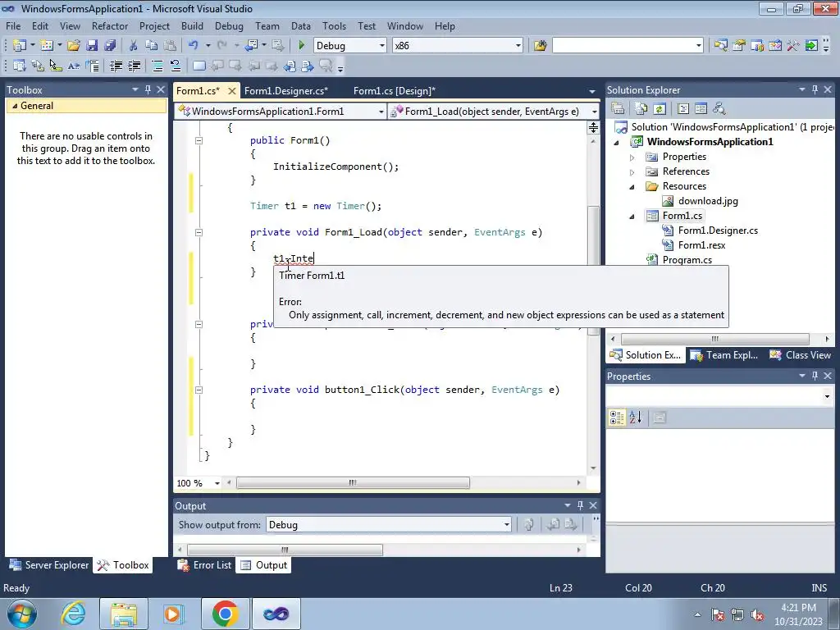The height and width of the screenshot is (630, 840).
Task: Expand the References node in Solution Explorer
Action: pyautogui.click(x=632, y=172)
